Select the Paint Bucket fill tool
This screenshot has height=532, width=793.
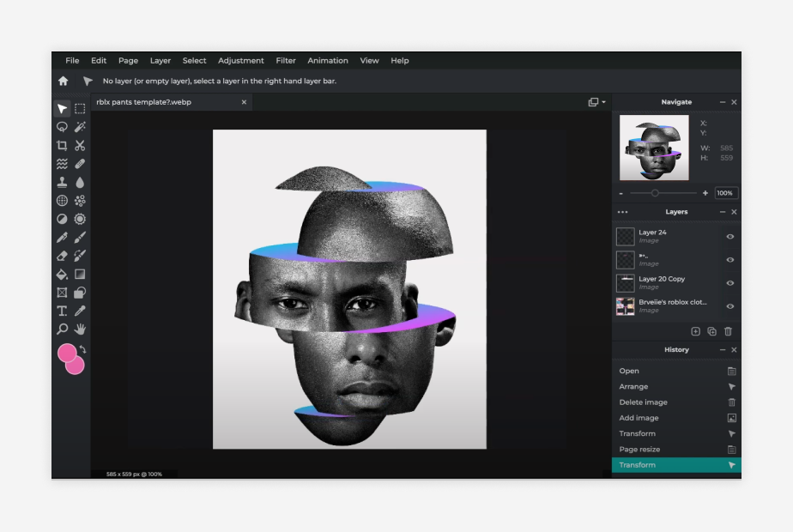tap(62, 274)
